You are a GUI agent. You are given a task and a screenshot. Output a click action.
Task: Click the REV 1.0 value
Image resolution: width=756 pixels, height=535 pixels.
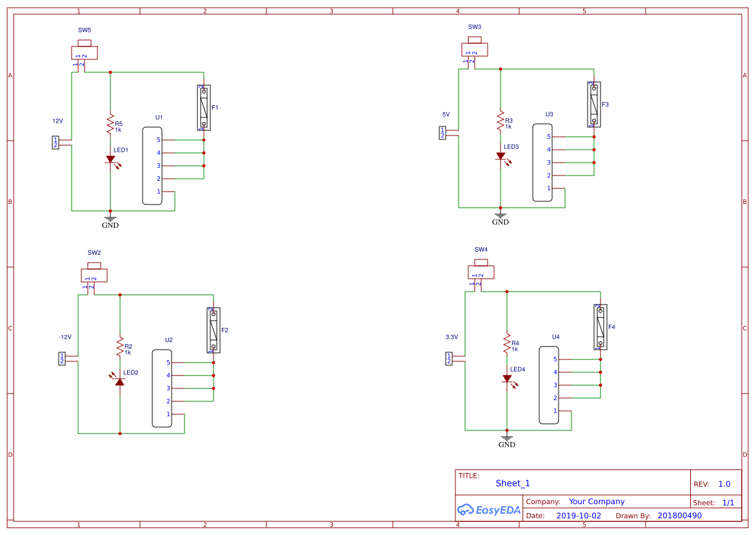pos(724,484)
